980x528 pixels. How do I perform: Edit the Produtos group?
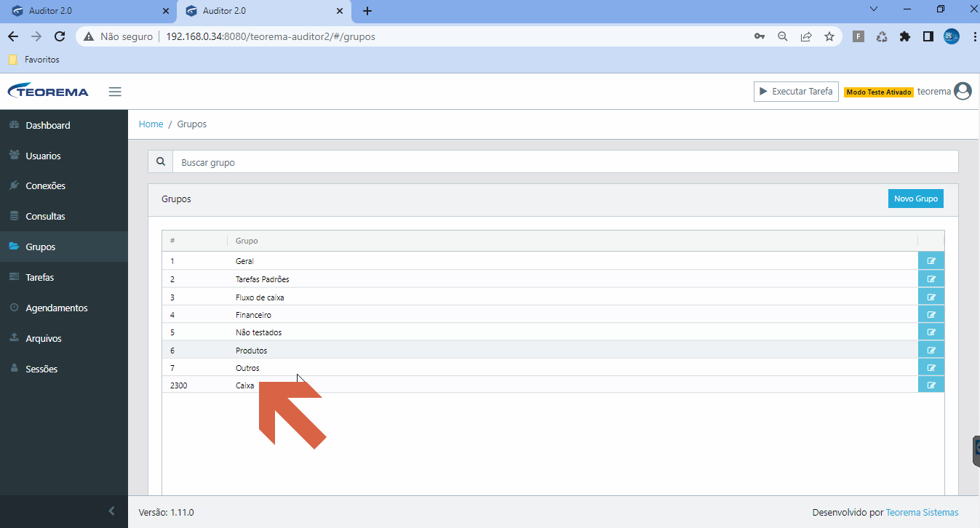[931, 350]
